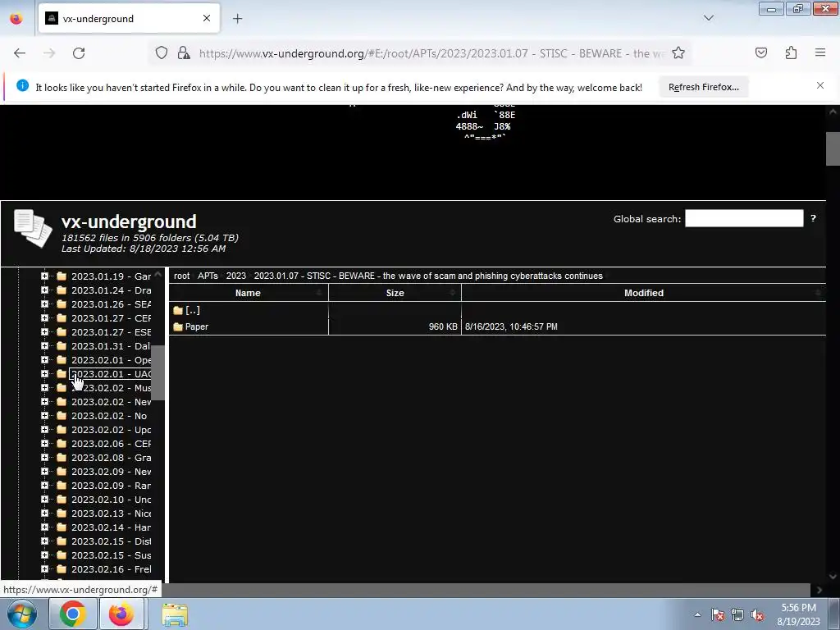Dismiss the Firefox refresh notification bar
Viewport: 840px width, 630px height.
819,85
